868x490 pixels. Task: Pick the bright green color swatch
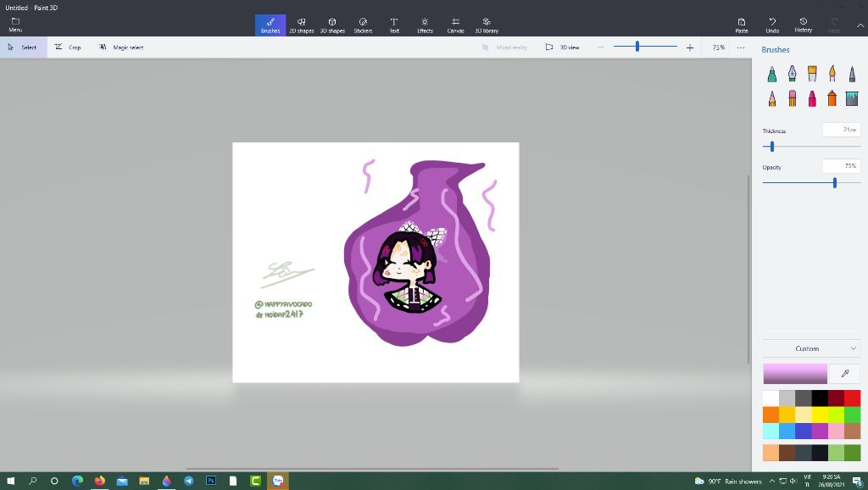coord(853,415)
